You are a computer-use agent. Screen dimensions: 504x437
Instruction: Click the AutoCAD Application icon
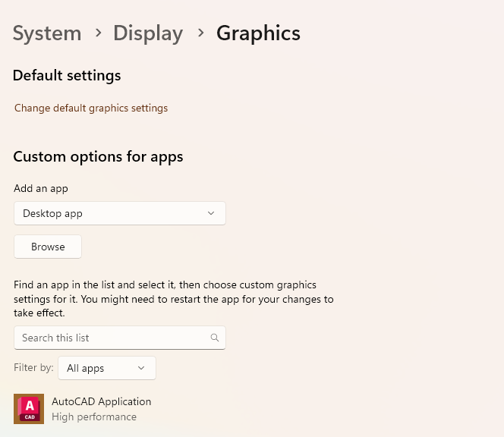[29, 409]
